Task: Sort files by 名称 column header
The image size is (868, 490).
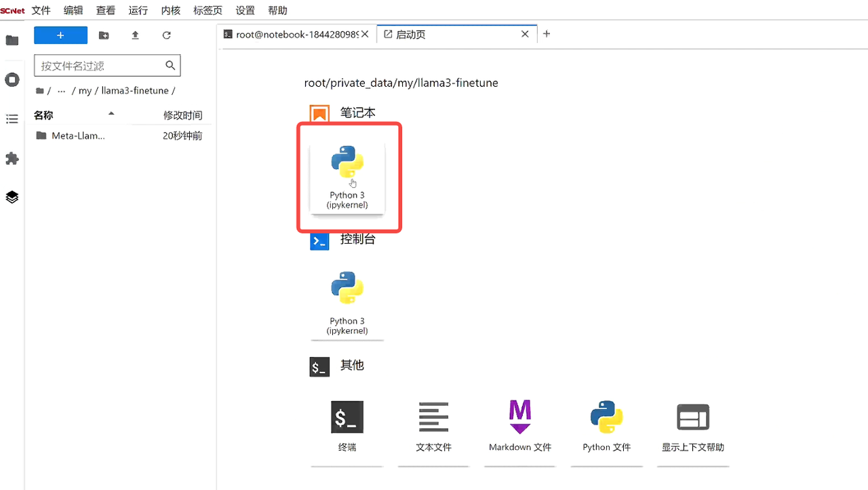Action: 43,115
